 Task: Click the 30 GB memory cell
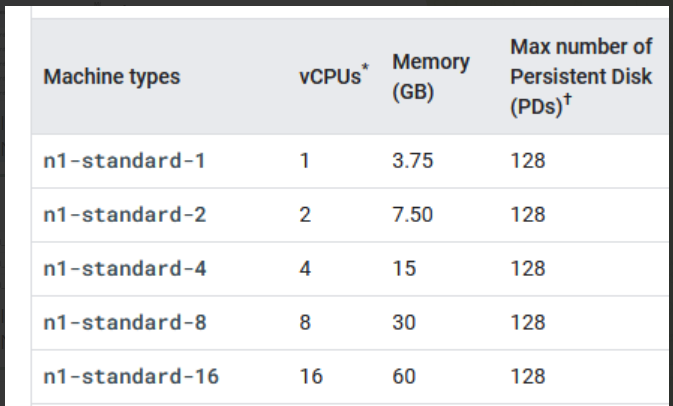(x=404, y=322)
